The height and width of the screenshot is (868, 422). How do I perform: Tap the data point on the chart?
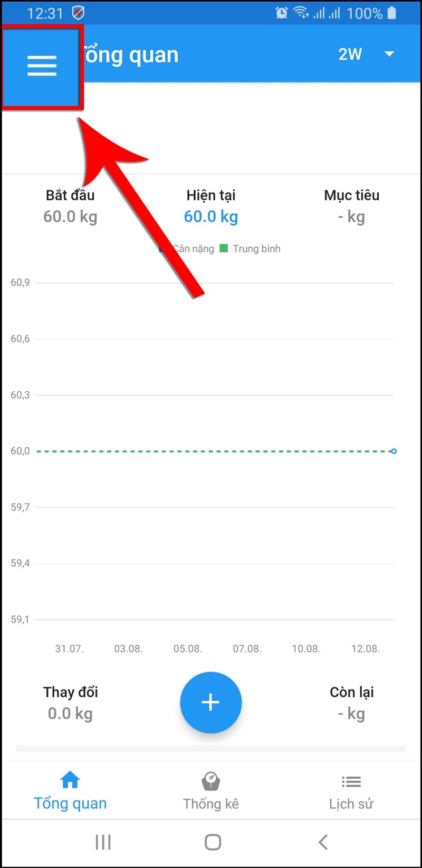click(x=394, y=451)
